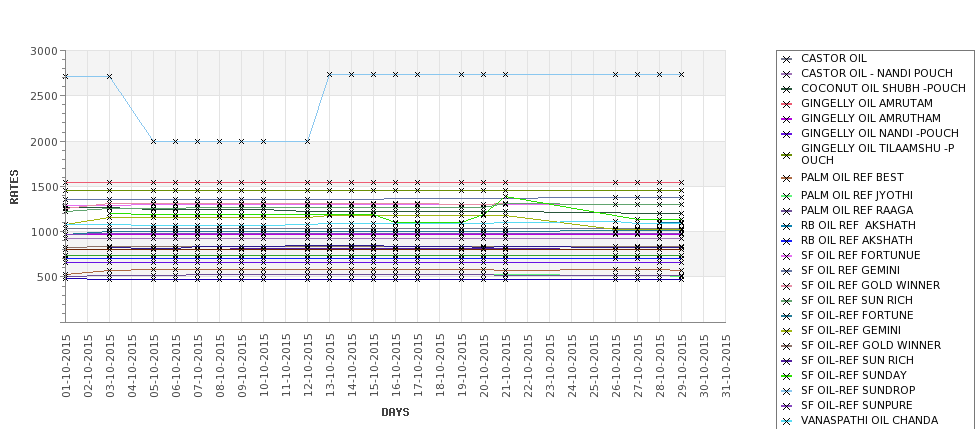Click the 21-10-2015 date label

pyautogui.click(x=506, y=366)
